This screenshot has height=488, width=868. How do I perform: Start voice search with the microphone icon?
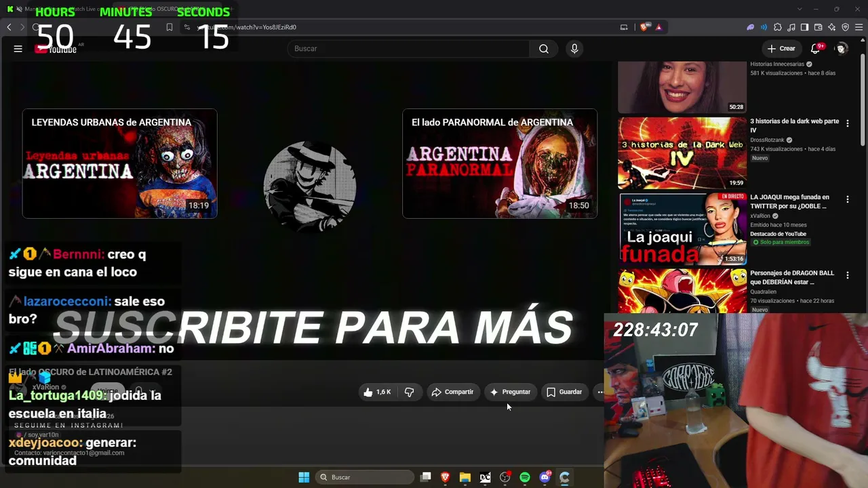click(574, 49)
